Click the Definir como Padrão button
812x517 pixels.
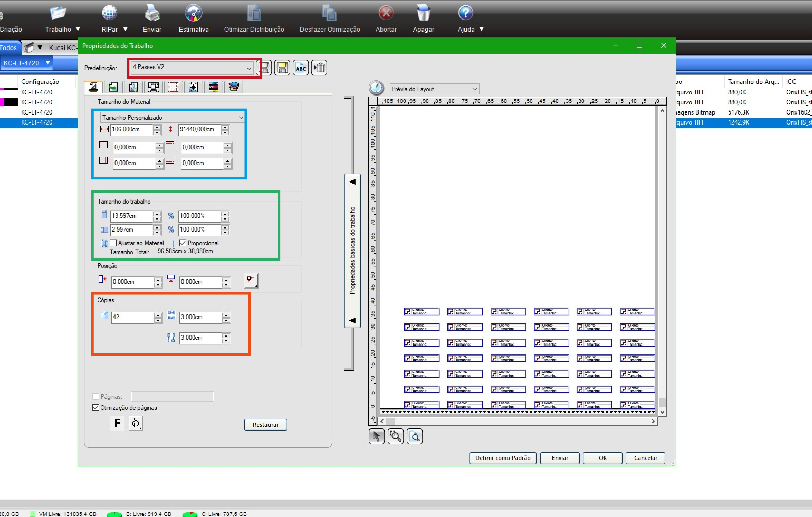point(502,458)
